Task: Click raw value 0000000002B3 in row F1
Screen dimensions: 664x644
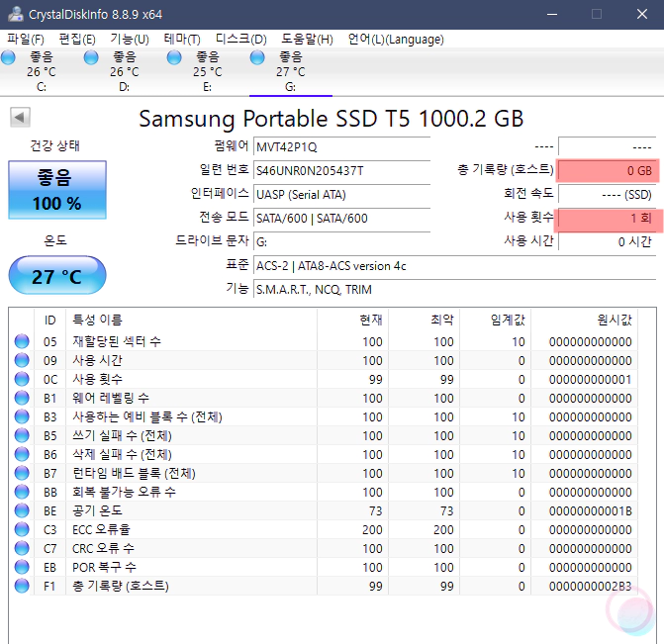Action: (x=591, y=586)
